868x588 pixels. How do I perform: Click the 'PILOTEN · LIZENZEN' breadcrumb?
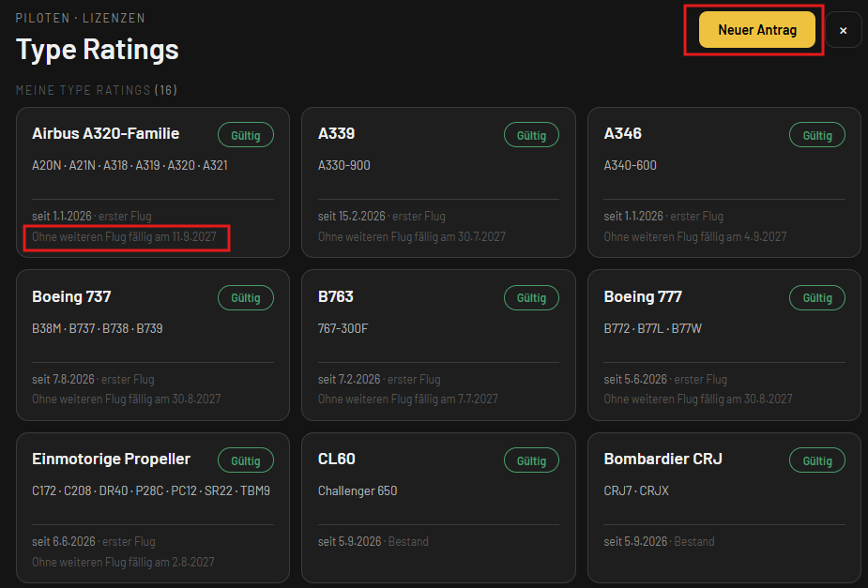point(81,18)
